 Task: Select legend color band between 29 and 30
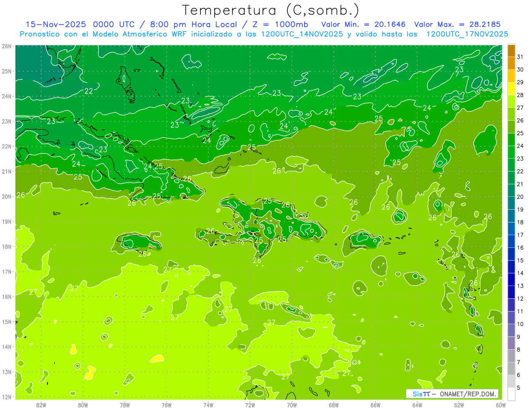coord(511,76)
